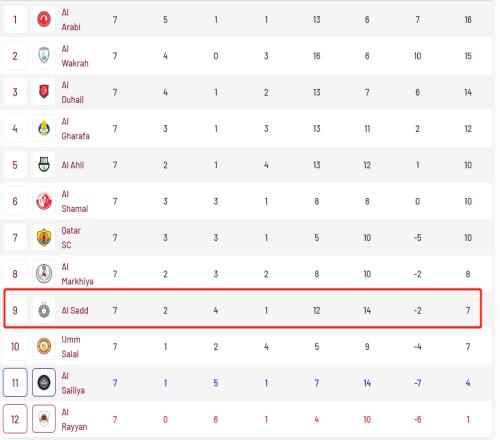Open the Qatar SC yellow crest

point(44,237)
